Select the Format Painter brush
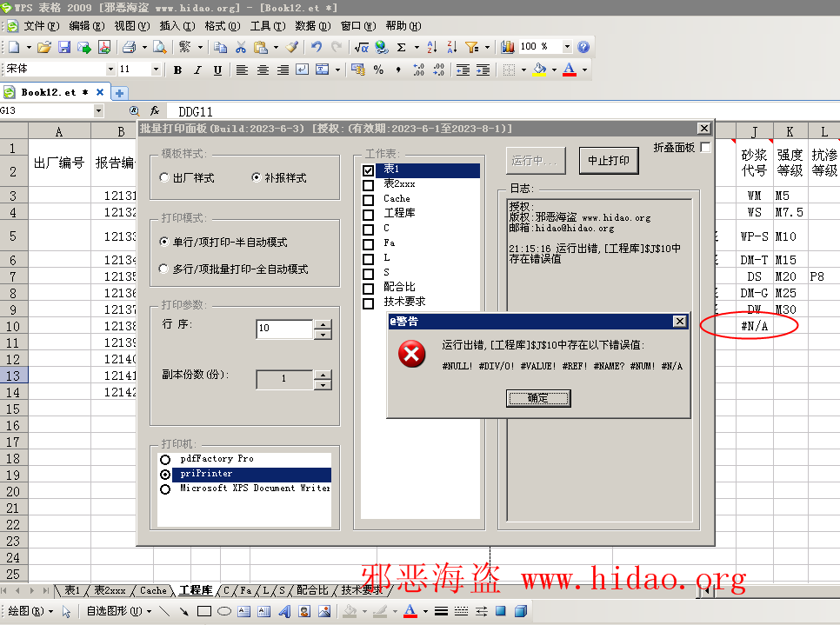 pos(292,47)
